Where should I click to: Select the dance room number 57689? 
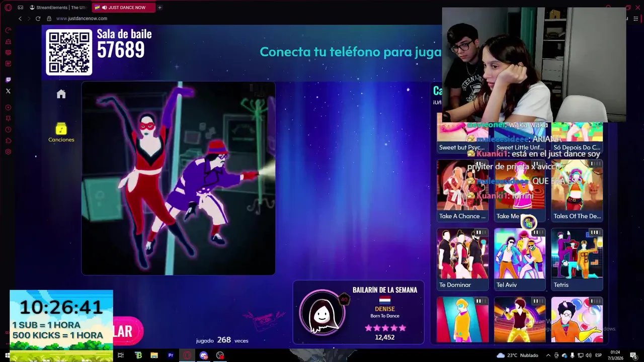click(121, 50)
